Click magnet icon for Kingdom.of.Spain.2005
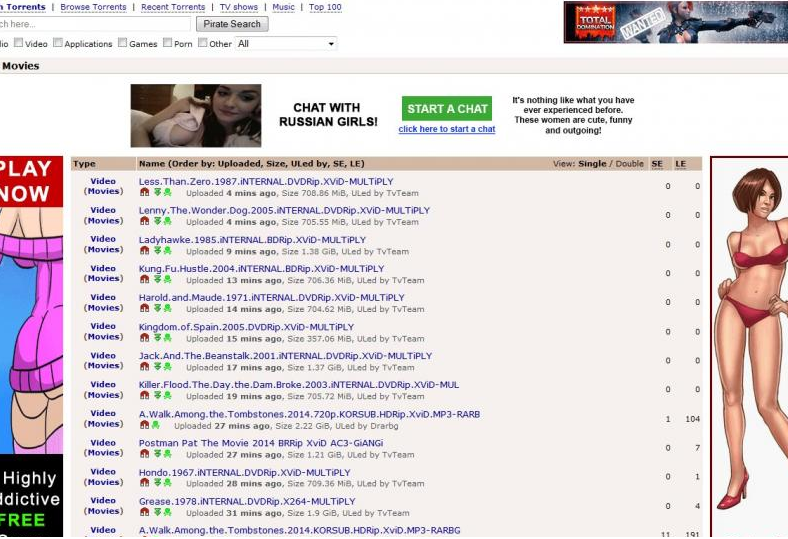The image size is (788, 539). 144,338
